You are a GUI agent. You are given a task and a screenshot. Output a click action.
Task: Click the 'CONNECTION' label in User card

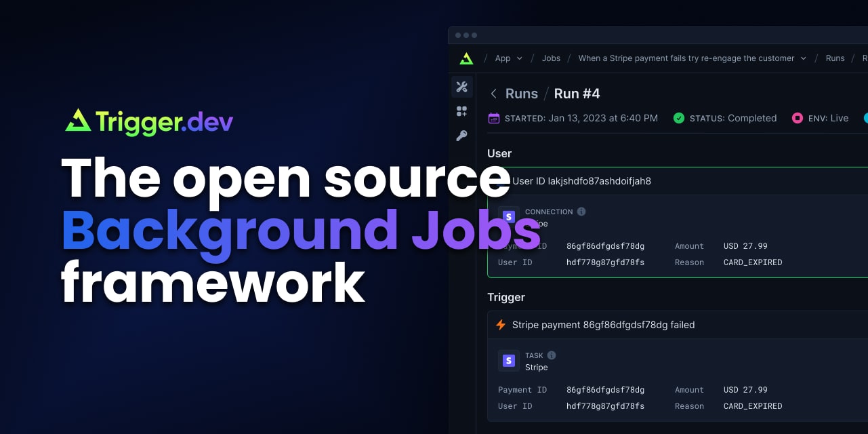pyautogui.click(x=549, y=212)
